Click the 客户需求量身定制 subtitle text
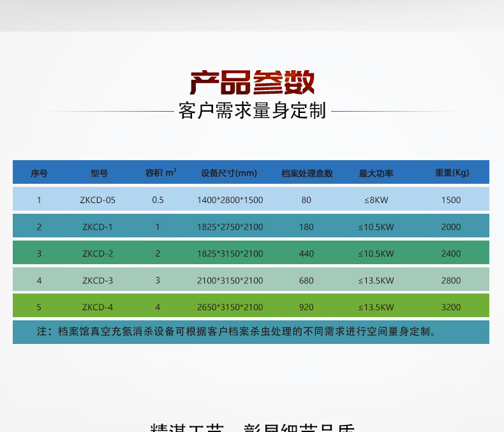 [x=252, y=110]
